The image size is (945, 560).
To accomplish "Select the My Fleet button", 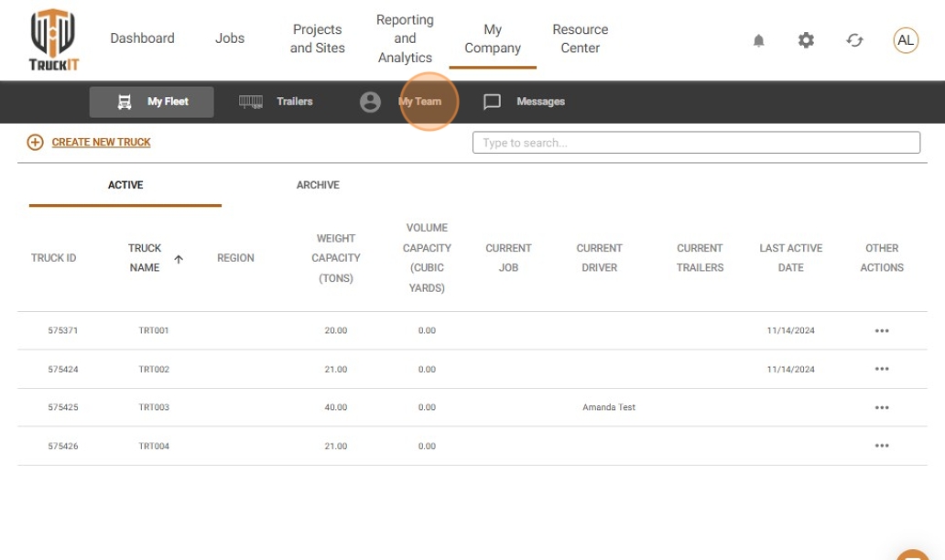I will pyautogui.click(x=152, y=102).
